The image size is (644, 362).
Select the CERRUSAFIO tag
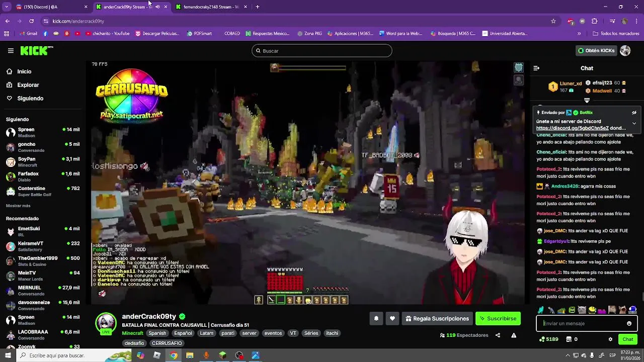[x=167, y=343]
